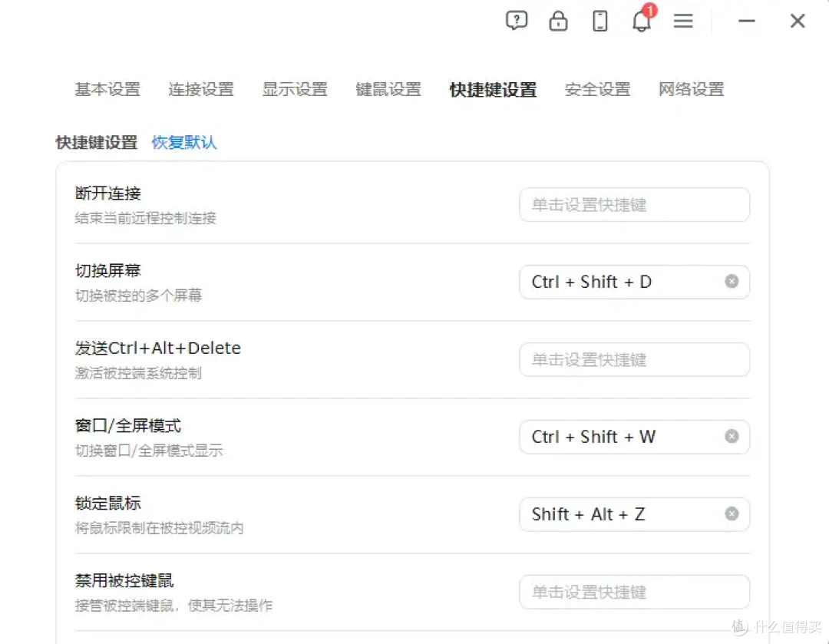
Task: Click description 结束当前远程控制连接
Action: pyautogui.click(x=146, y=218)
